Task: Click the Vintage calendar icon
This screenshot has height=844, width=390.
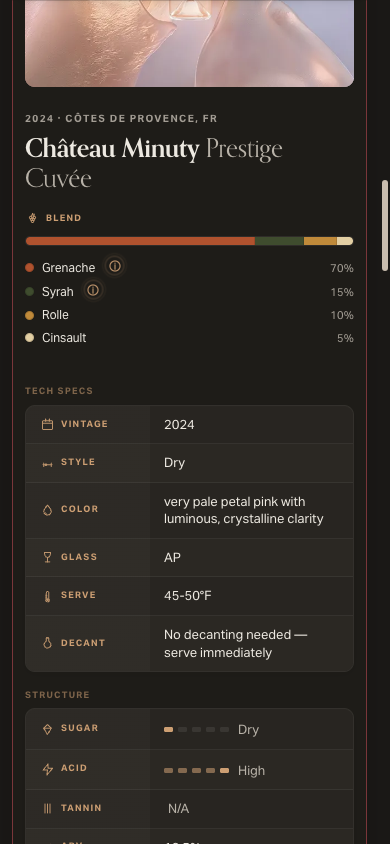Action: tap(47, 425)
